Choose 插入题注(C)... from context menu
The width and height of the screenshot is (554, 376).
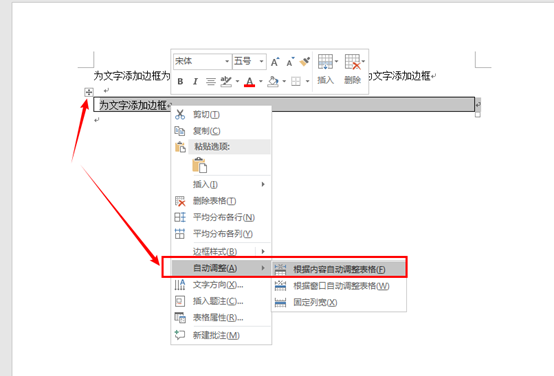point(221,301)
